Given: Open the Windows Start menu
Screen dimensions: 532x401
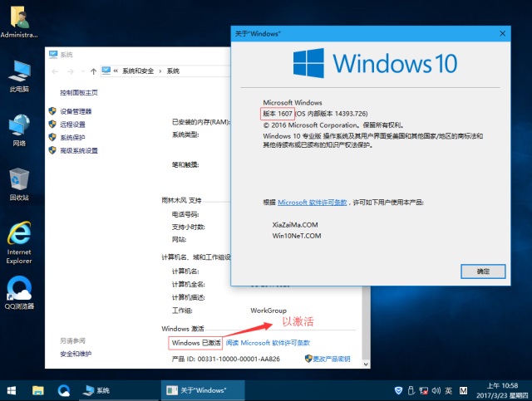Looking at the screenshot, I should coord(12,389).
